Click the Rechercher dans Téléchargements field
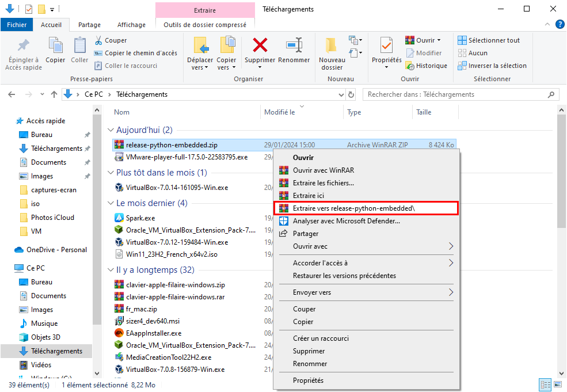567x392 pixels. click(x=461, y=94)
